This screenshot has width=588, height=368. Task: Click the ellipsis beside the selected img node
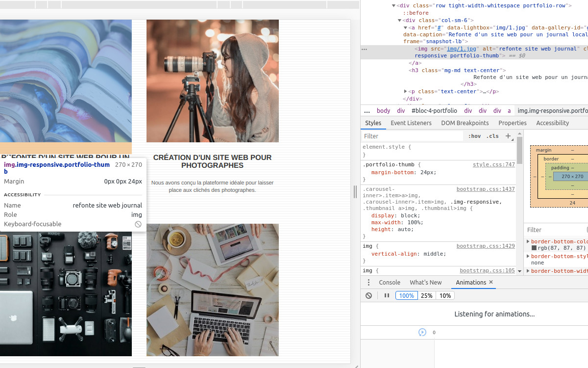click(x=364, y=49)
